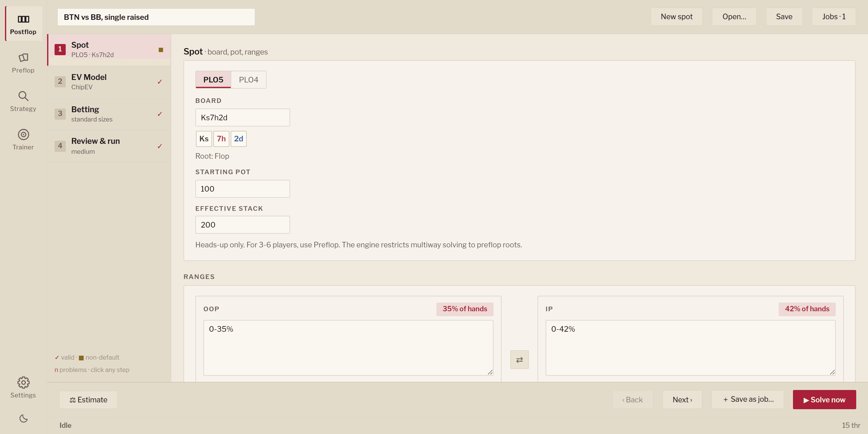Click the Estimate scales button

click(88, 400)
